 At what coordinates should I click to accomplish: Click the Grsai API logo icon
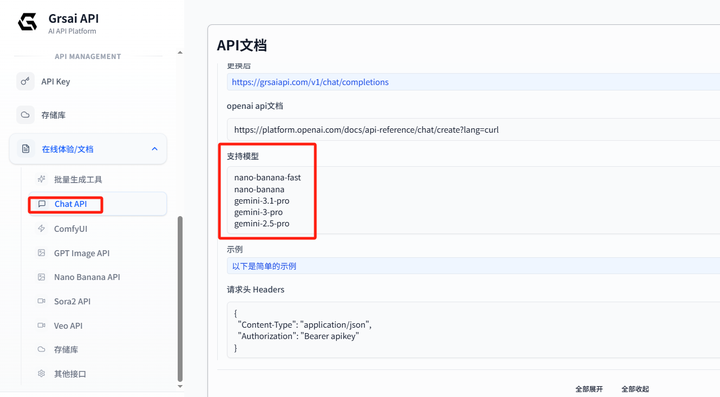click(27, 22)
